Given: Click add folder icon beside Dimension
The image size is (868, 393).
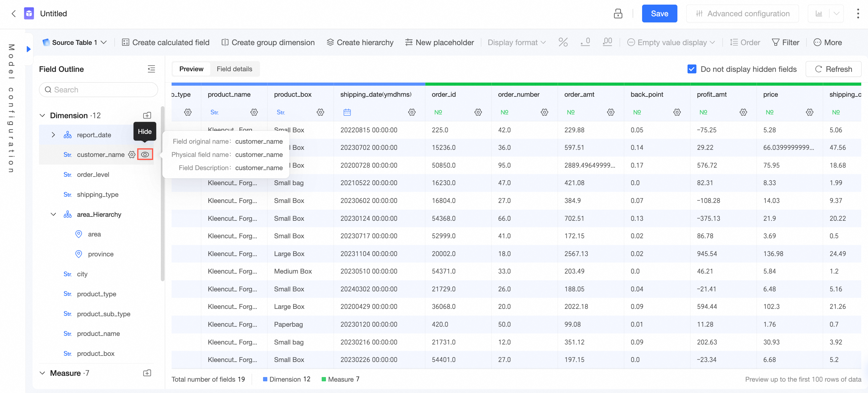Looking at the screenshot, I should [x=147, y=115].
